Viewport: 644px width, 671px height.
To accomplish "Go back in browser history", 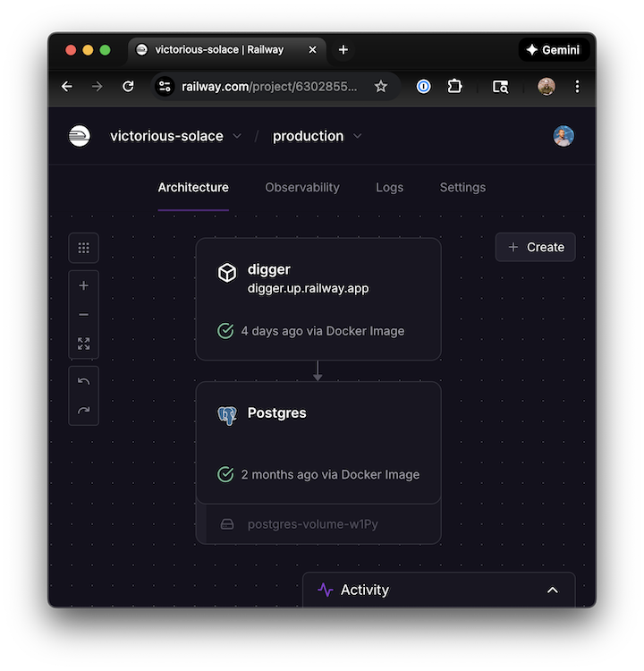I will pos(67,87).
